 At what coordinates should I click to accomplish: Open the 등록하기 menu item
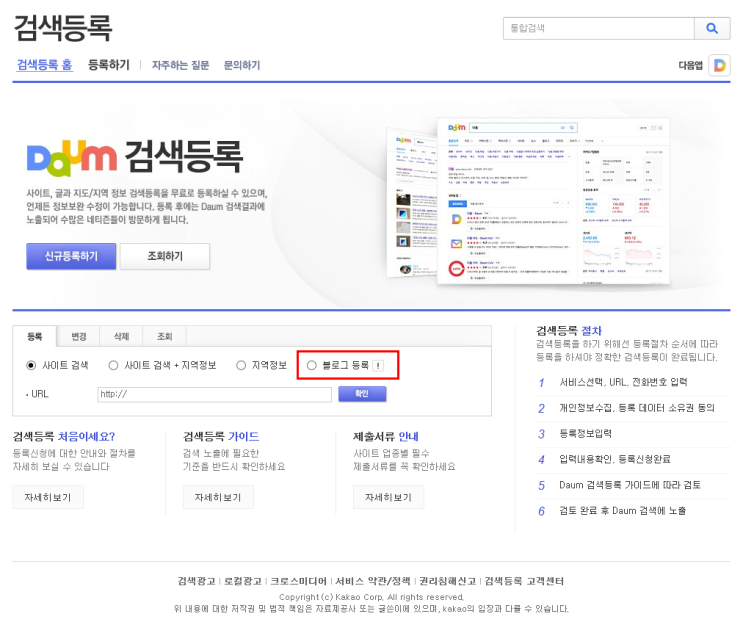click(x=109, y=64)
